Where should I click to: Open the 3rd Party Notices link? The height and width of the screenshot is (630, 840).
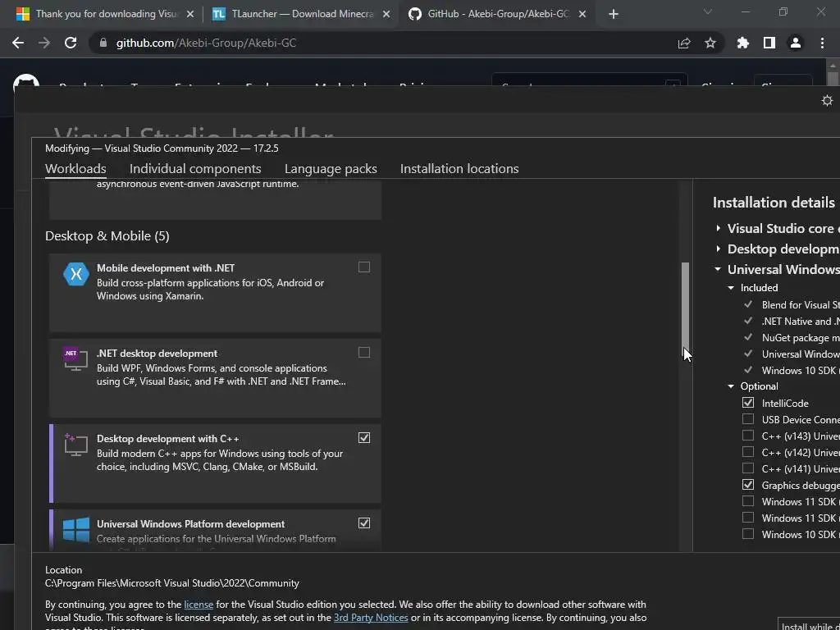371,618
